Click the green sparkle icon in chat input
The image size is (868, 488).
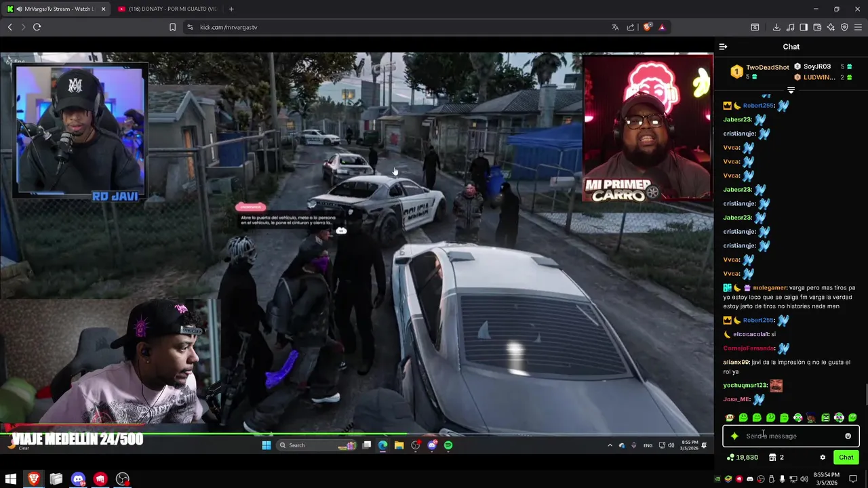pos(734,436)
